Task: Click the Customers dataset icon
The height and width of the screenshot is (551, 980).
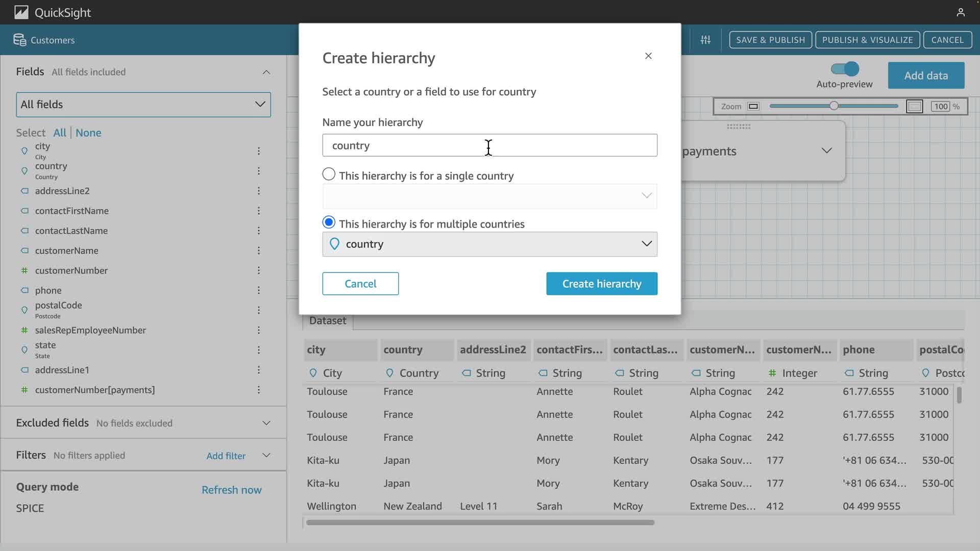Action: (x=19, y=40)
